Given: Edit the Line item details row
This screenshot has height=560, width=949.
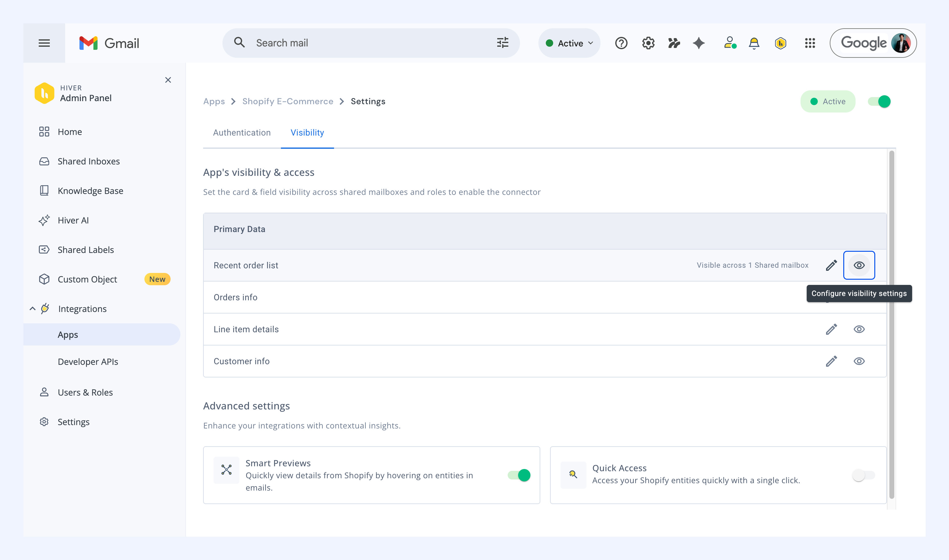Looking at the screenshot, I should pos(831,329).
